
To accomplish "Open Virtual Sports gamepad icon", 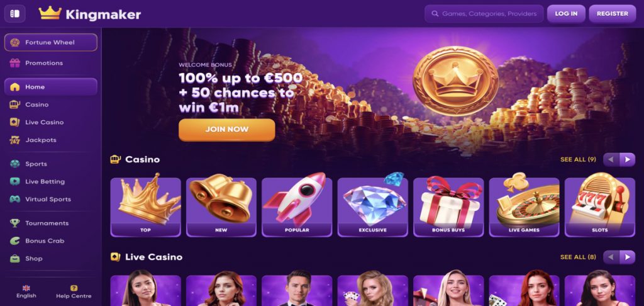I will point(15,199).
